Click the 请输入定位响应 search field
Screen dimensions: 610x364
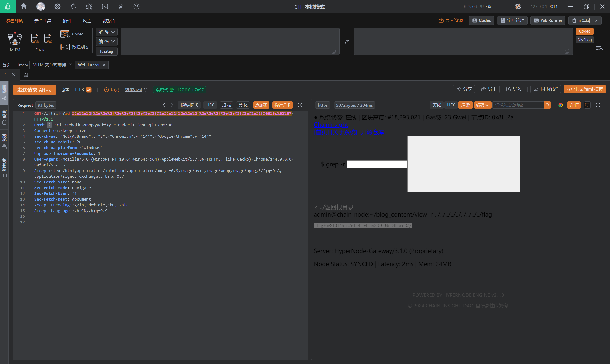click(x=518, y=105)
